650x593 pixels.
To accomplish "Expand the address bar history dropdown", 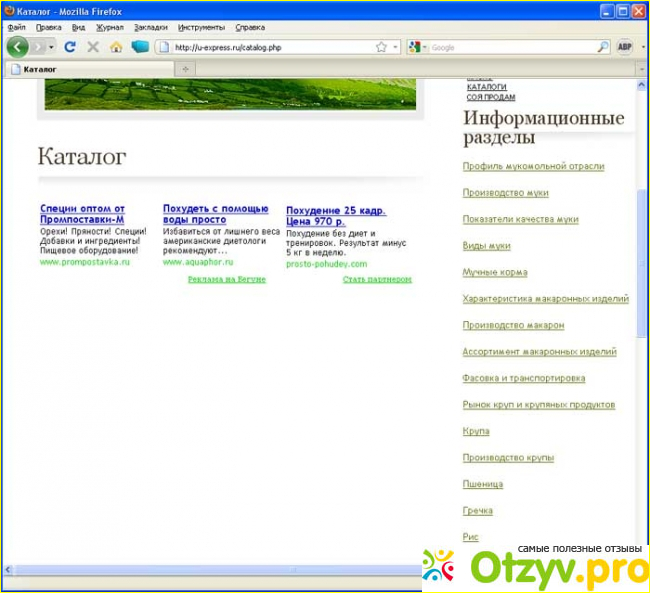I will pos(395,47).
